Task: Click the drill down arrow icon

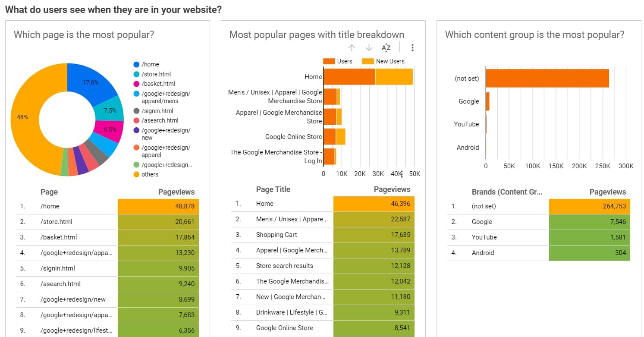Action: 369,48
